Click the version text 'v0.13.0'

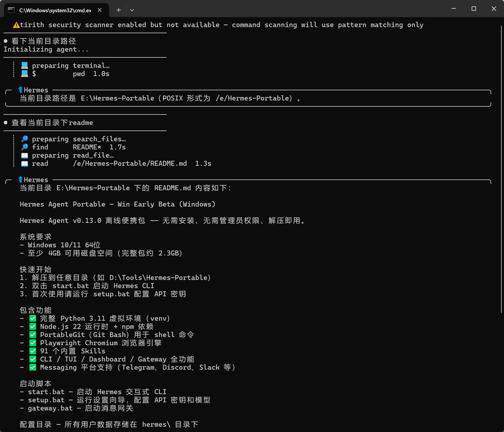[x=87, y=221]
